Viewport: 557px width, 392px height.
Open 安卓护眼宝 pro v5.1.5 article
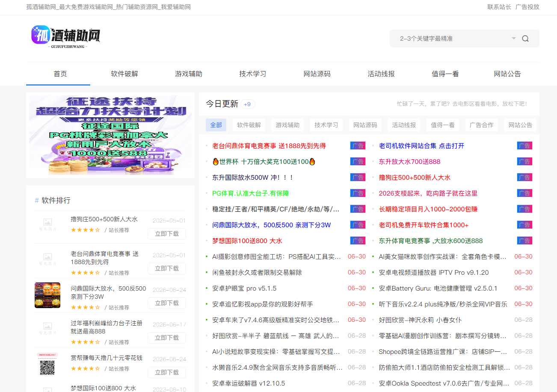pyautogui.click(x=244, y=288)
